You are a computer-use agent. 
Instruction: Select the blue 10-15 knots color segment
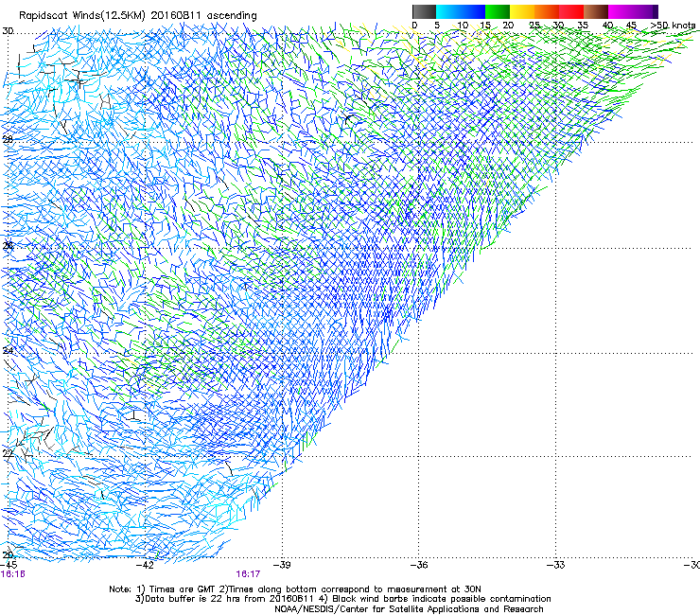[473, 11]
